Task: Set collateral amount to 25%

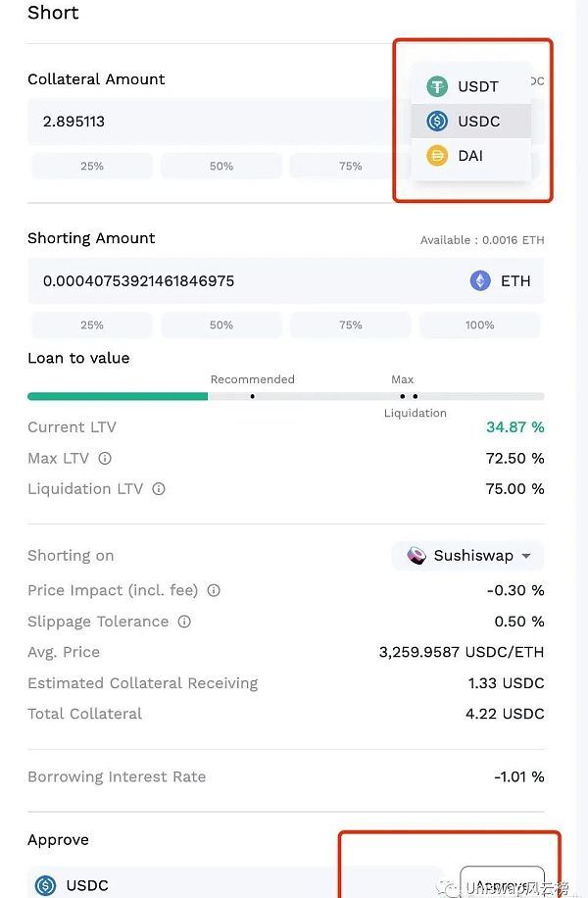Action: pyautogui.click(x=92, y=167)
